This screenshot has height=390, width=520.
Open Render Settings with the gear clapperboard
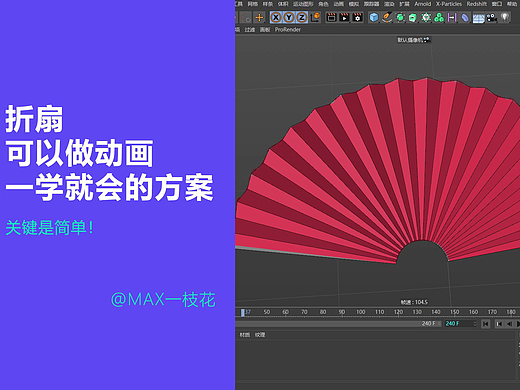click(358, 17)
